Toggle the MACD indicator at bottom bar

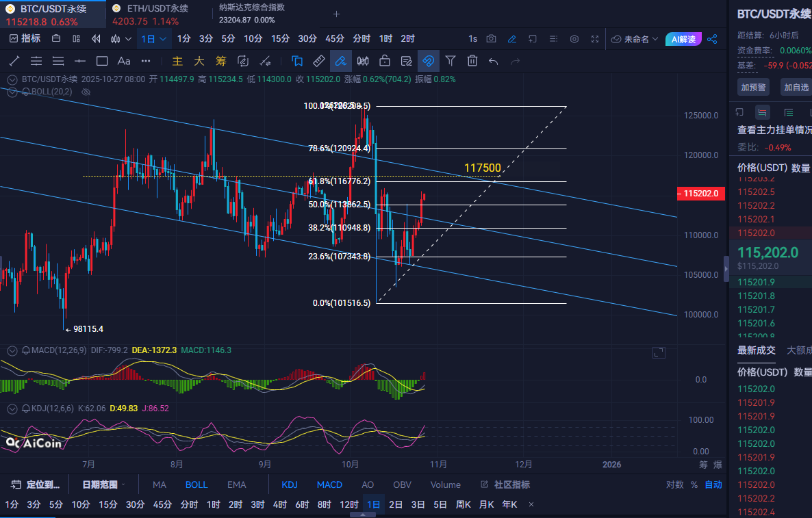tap(329, 484)
